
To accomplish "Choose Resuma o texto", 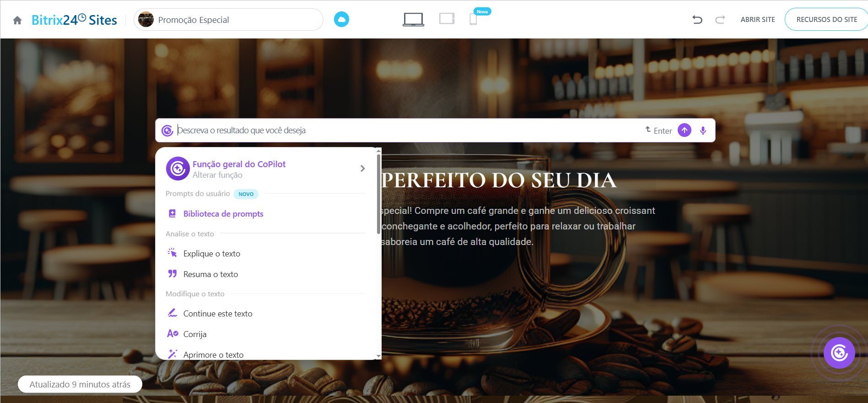I will tap(210, 274).
